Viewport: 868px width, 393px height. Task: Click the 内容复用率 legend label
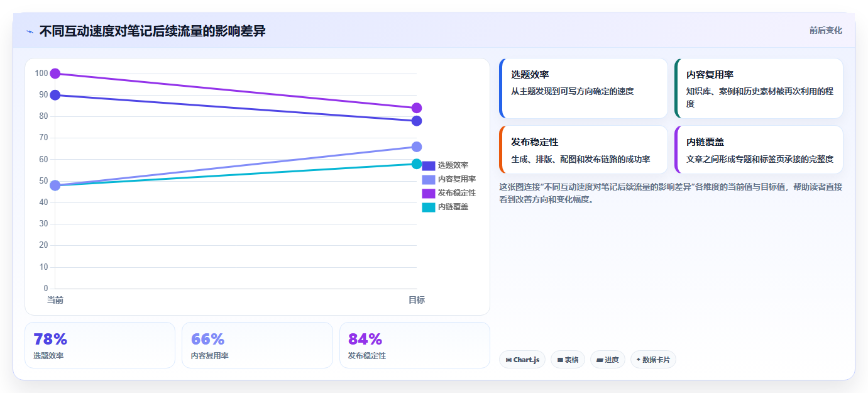(x=457, y=179)
